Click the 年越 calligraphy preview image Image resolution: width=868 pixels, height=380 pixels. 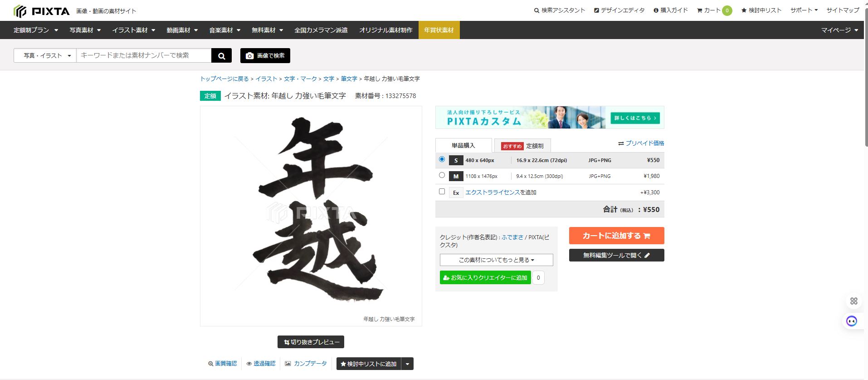(311, 216)
